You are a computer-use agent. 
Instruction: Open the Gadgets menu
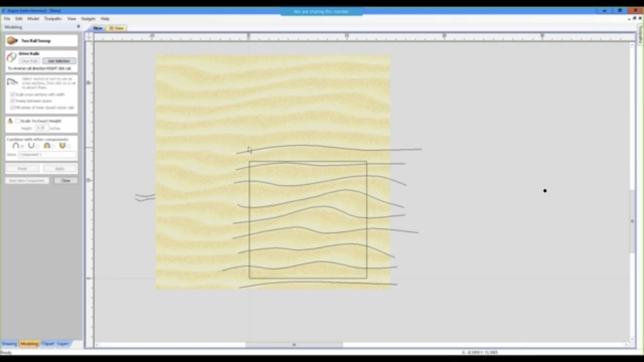pyautogui.click(x=88, y=19)
